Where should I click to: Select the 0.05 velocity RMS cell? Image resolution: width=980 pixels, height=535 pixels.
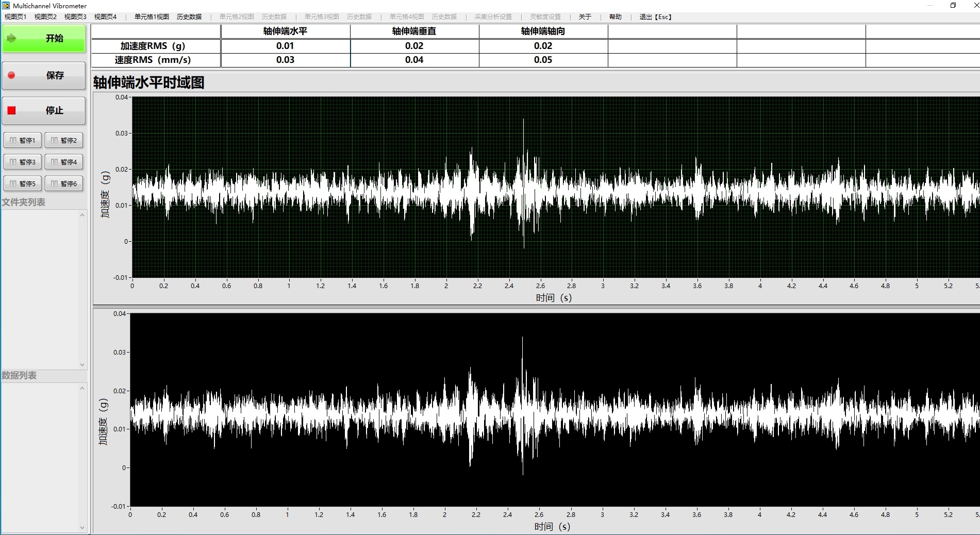click(543, 60)
